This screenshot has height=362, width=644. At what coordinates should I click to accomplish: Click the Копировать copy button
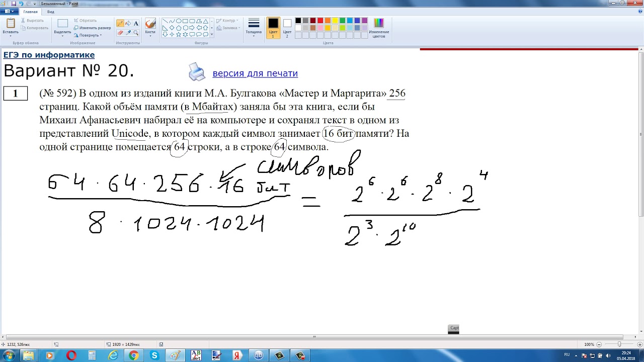point(35,28)
